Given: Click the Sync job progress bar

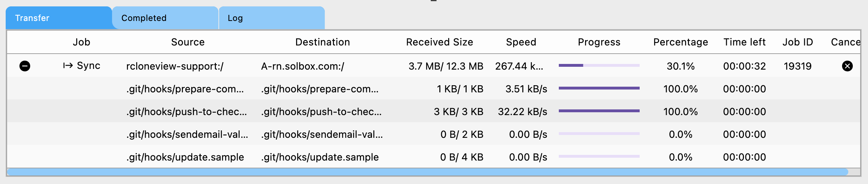Looking at the screenshot, I should (x=599, y=66).
